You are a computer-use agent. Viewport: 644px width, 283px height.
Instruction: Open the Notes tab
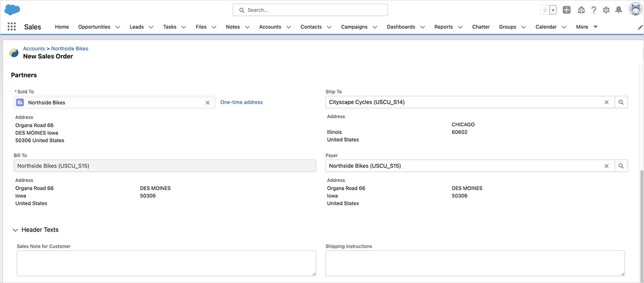233,27
